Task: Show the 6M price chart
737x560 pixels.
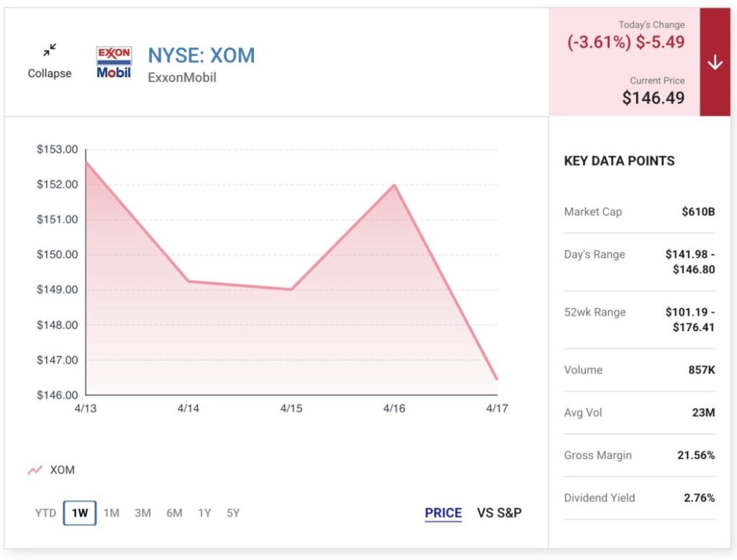Action: pos(174,513)
